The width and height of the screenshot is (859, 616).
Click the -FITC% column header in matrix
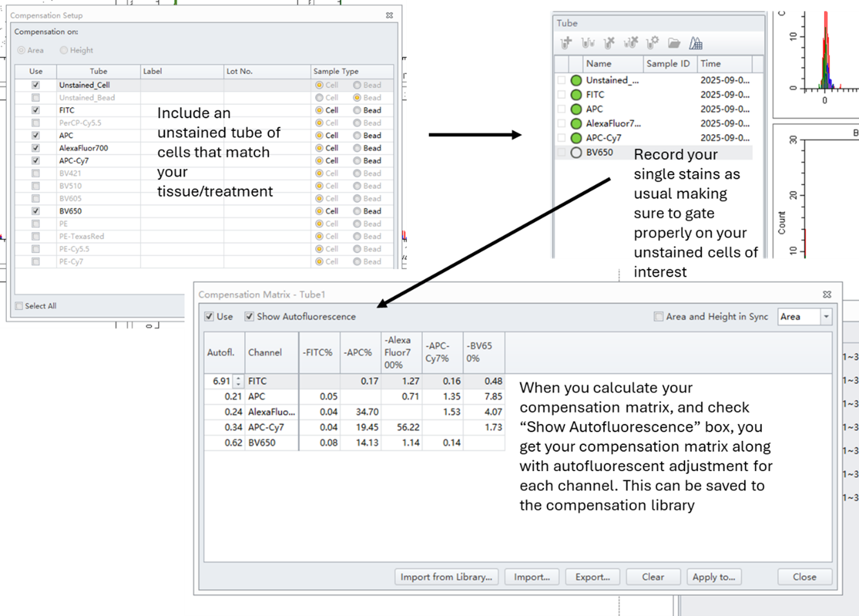(319, 353)
